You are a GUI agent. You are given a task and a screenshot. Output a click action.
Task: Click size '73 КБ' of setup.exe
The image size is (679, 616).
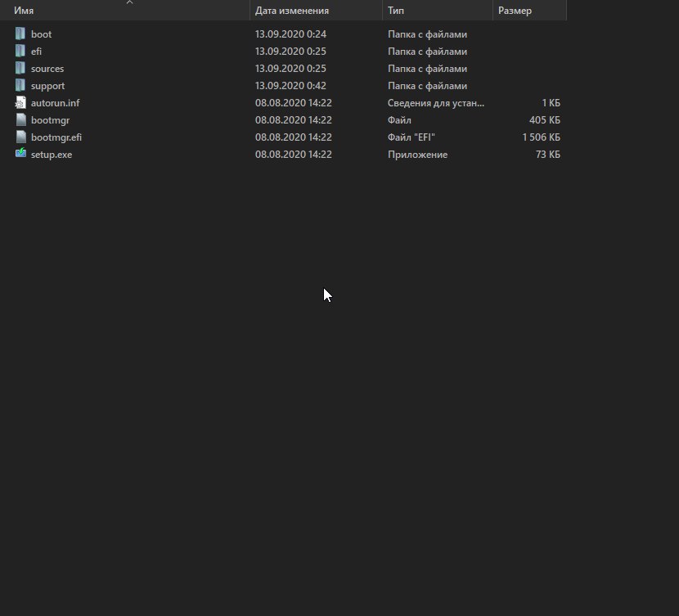point(548,155)
